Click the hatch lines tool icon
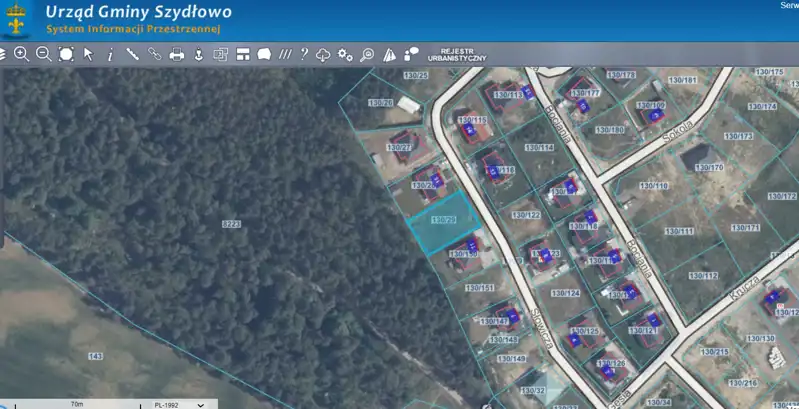Image resolution: width=799 pixels, height=409 pixels. coord(285,54)
